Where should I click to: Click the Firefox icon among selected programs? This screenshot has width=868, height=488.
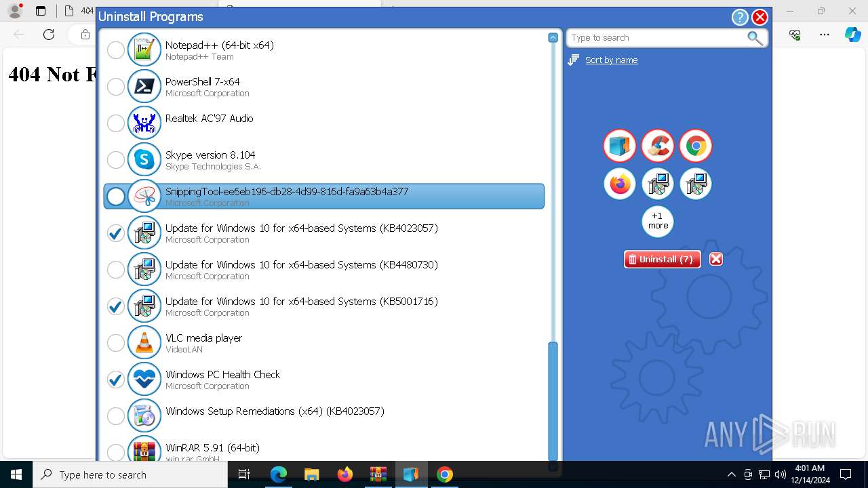620,184
